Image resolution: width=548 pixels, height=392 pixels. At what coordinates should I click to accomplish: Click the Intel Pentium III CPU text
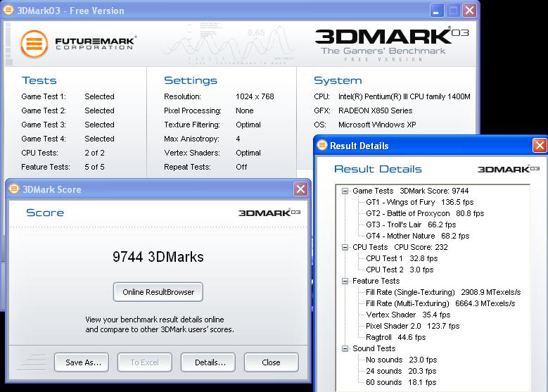(x=404, y=96)
